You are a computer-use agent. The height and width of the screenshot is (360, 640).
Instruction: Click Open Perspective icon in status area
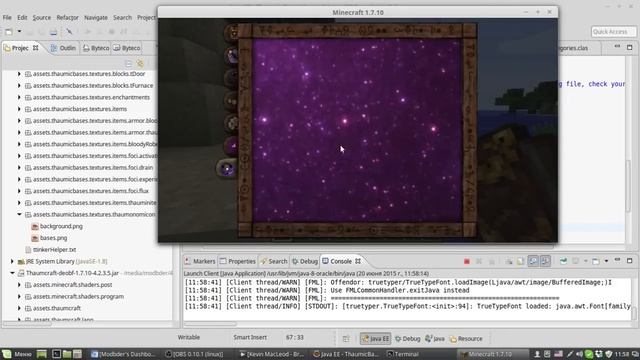[x=346, y=338]
